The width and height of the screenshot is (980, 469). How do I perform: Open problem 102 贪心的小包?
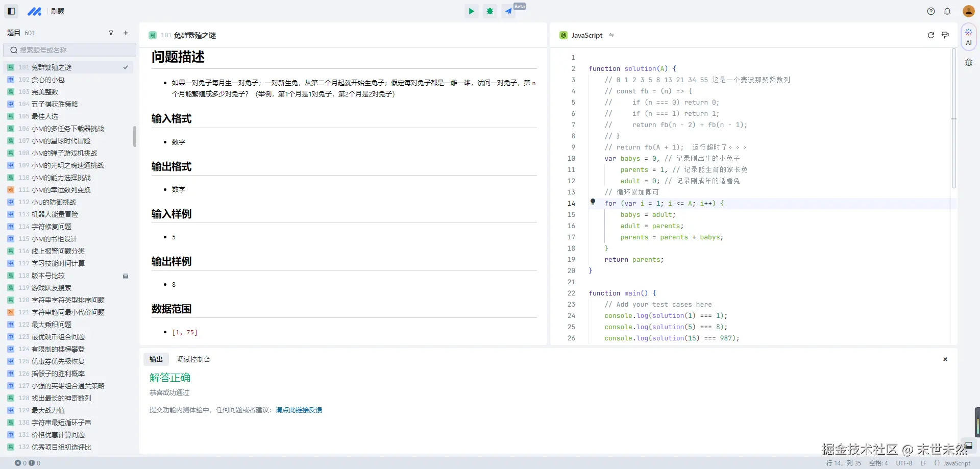[x=48, y=80]
